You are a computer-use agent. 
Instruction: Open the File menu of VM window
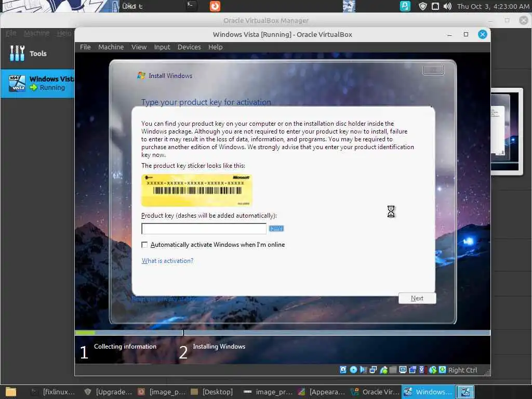pyautogui.click(x=85, y=47)
